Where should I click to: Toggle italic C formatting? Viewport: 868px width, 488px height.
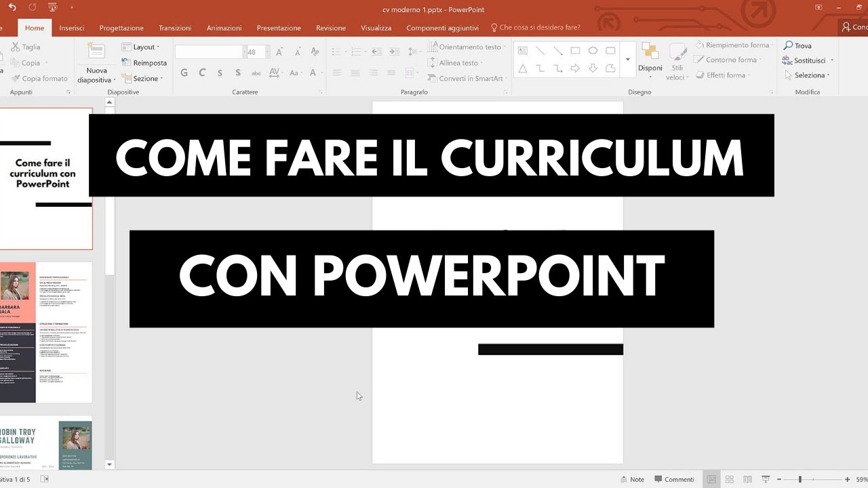point(202,73)
